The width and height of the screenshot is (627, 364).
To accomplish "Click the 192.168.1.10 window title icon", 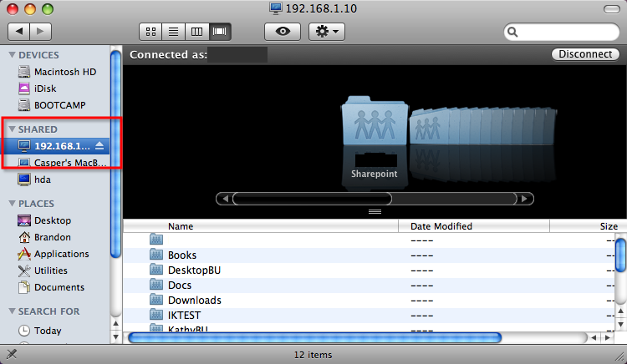I will 276,8.
